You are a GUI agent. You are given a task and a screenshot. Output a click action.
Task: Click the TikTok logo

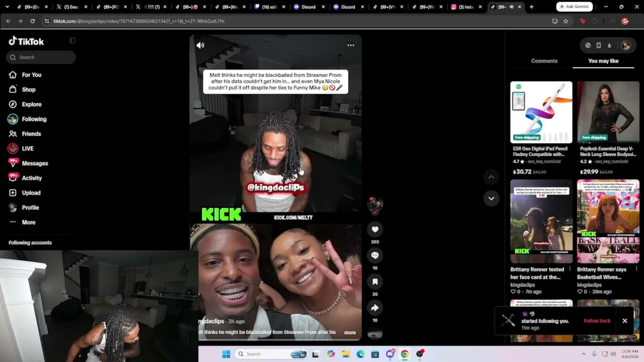(26, 41)
